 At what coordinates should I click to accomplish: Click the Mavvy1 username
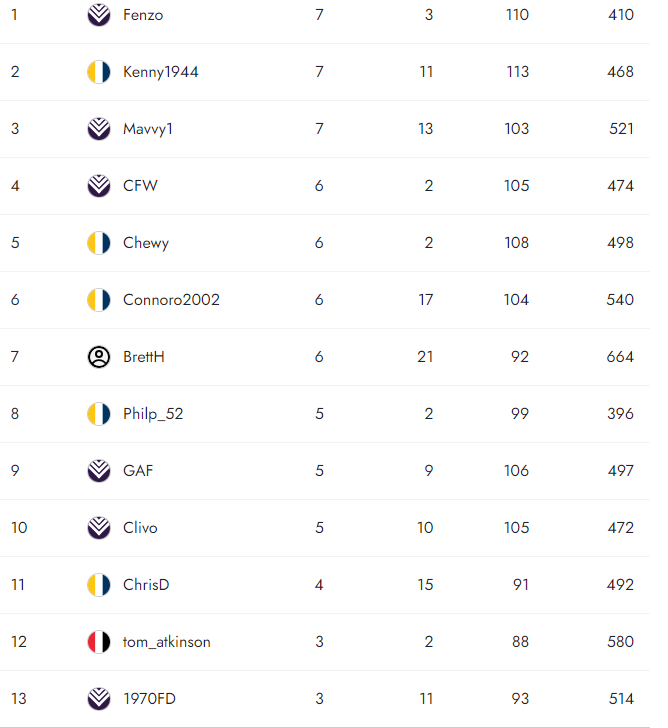(148, 129)
